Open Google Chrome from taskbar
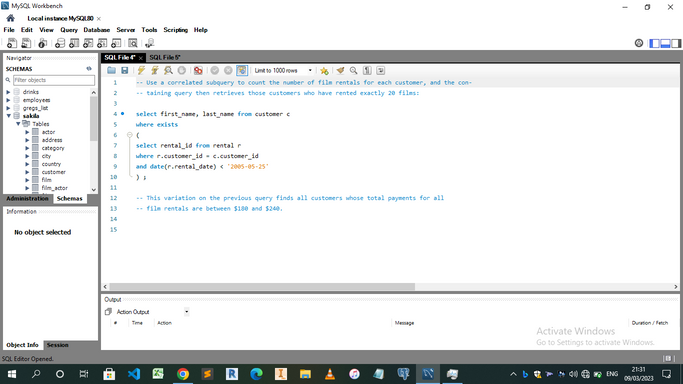Image resolution: width=683 pixels, height=384 pixels. coord(183,374)
